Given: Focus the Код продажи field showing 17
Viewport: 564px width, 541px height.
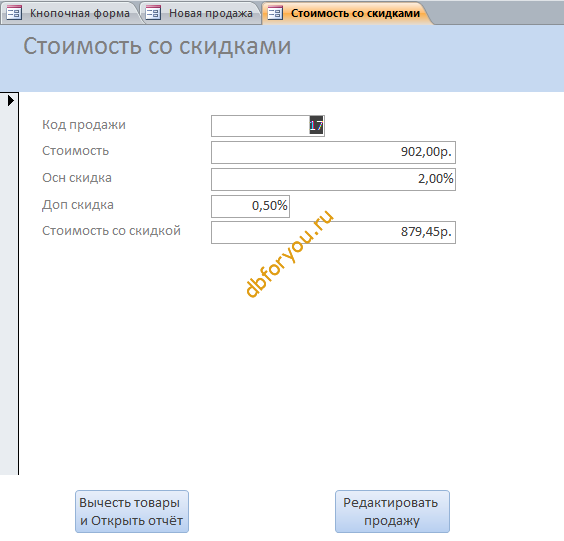Looking at the screenshot, I should (268, 126).
